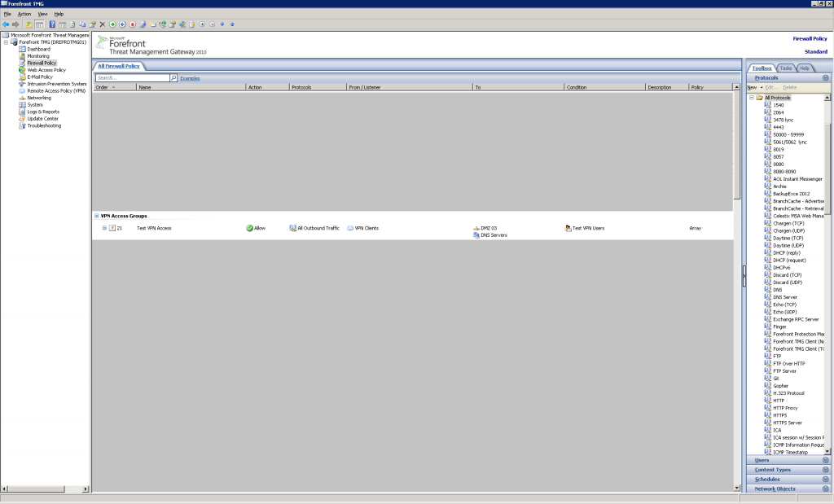
Task: Select Networking in the console tree
Action: [x=39, y=98]
